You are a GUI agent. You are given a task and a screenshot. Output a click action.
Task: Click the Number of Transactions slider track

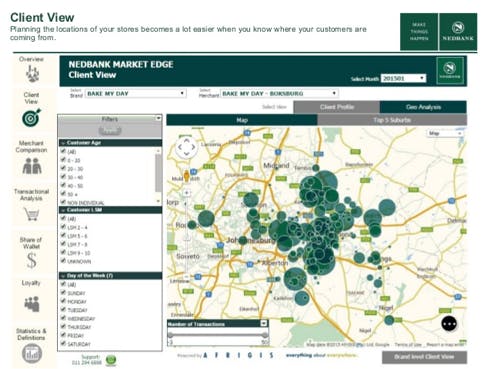pyautogui.click(x=217, y=335)
